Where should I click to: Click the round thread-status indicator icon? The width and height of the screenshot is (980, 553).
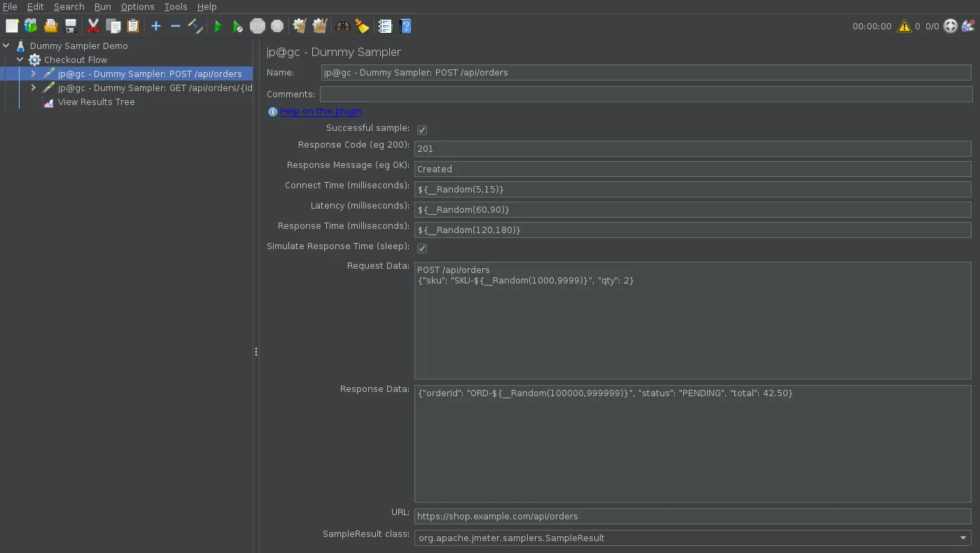951,26
